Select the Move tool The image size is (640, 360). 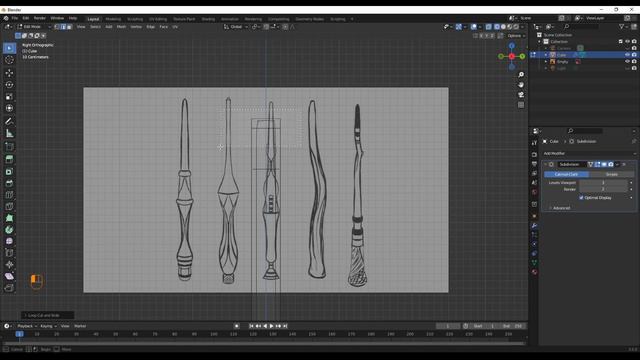(x=9, y=73)
